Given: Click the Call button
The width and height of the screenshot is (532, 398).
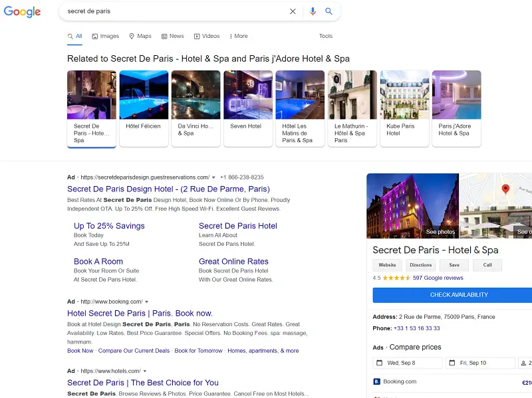Looking at the screenshot, I should pyautogui.click(x=487, y=265).
